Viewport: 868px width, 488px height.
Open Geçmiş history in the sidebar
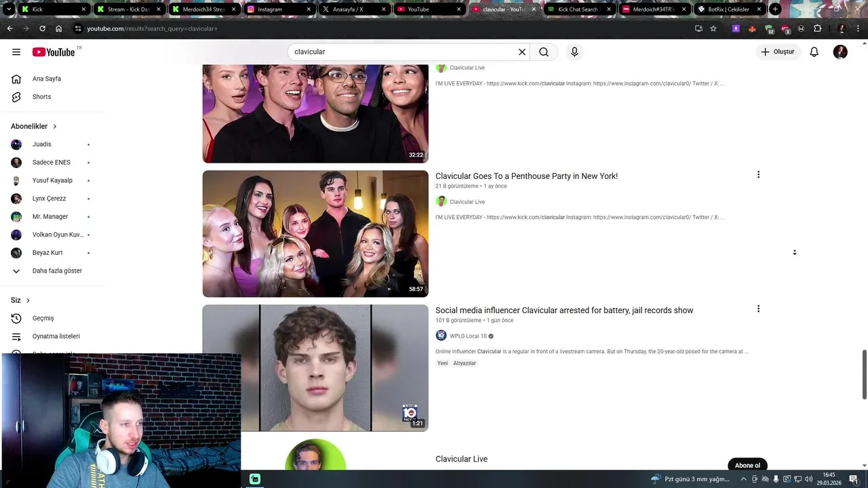click(52, 318)
